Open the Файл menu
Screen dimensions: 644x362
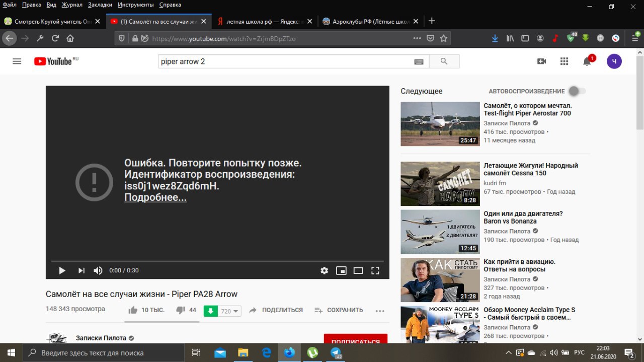click(x=10, y=5)
